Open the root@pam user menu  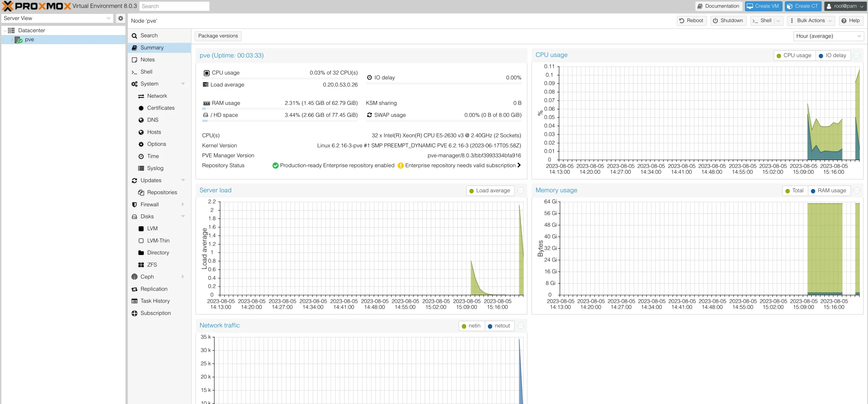coord(845,6)
